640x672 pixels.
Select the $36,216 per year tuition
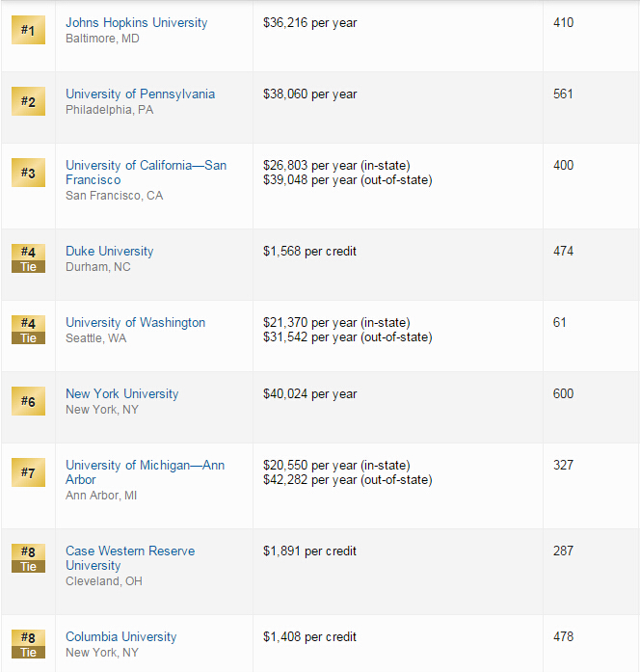[x=309, y=23]
